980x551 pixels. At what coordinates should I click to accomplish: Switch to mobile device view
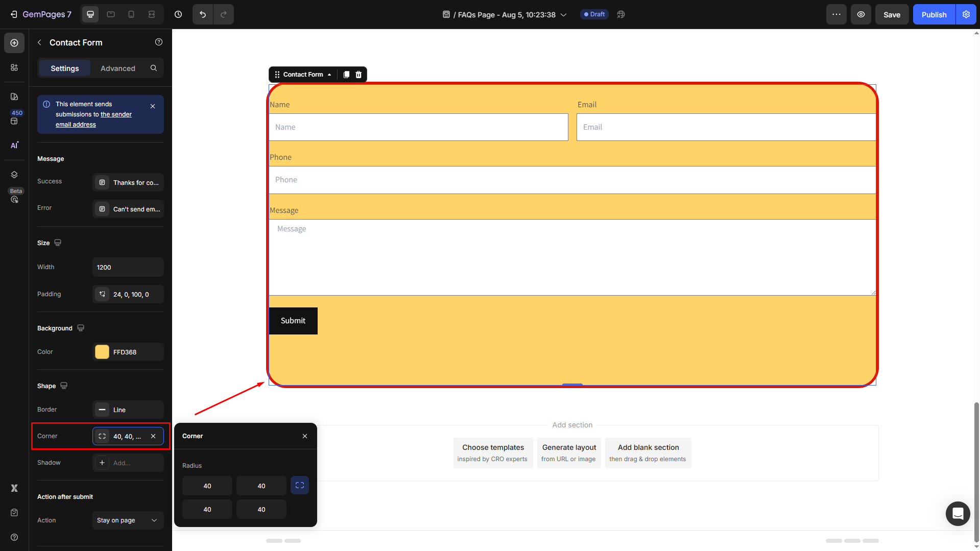(131, 14)
